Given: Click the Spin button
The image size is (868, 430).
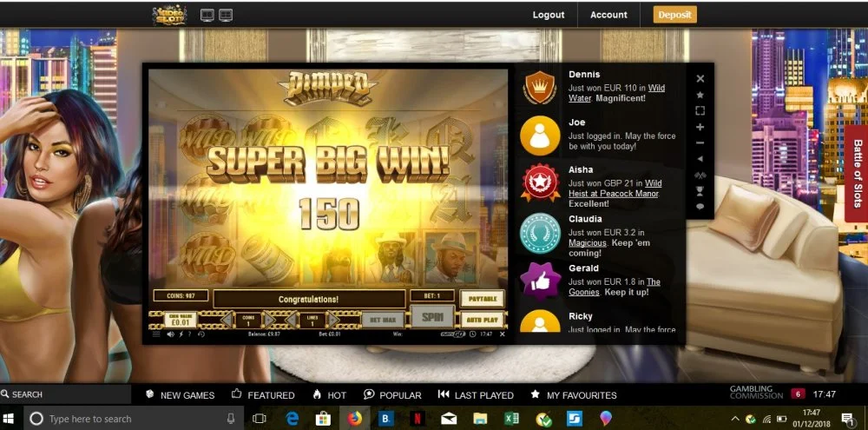Looking at the screenshot, I should click(432, 317).
